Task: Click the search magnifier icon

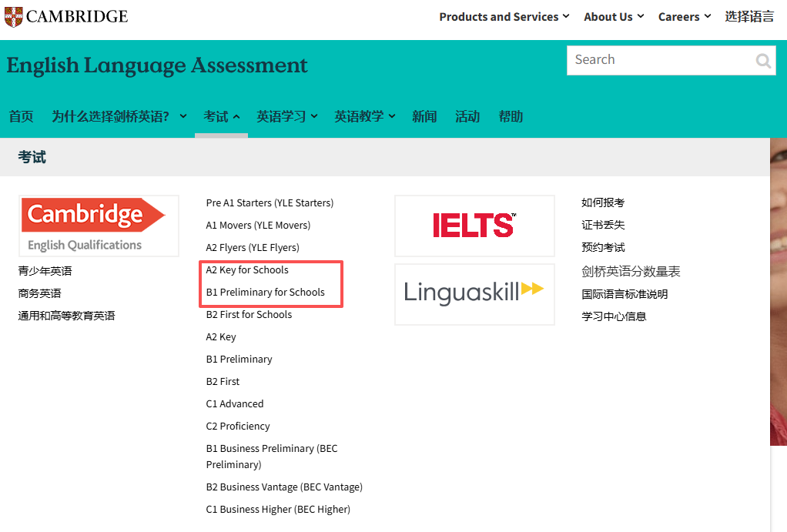Action: [763, 61]
